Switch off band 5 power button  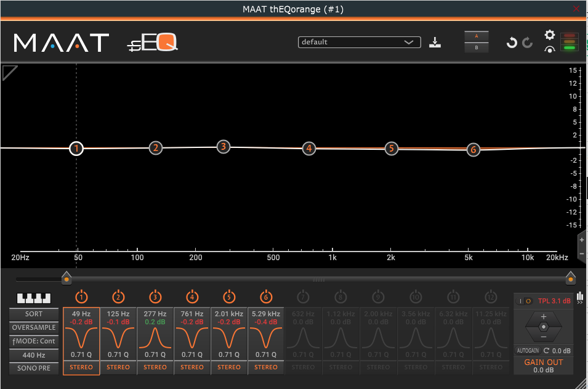[229, 297]
